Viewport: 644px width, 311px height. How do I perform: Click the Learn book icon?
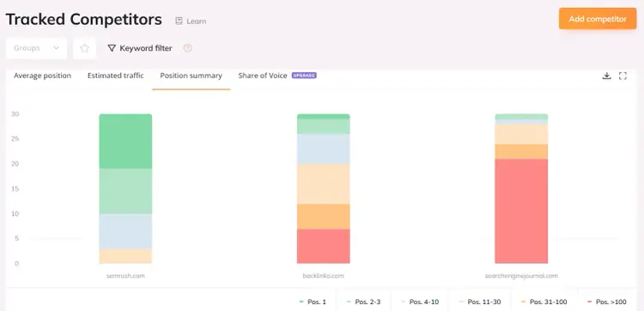[179, 21]
